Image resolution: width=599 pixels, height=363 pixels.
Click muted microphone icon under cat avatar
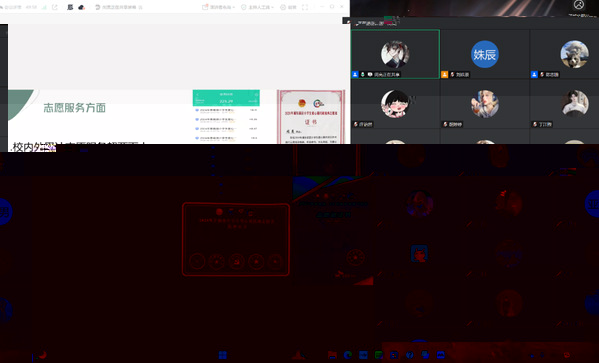pyautogui.click(x=542, y=75)
